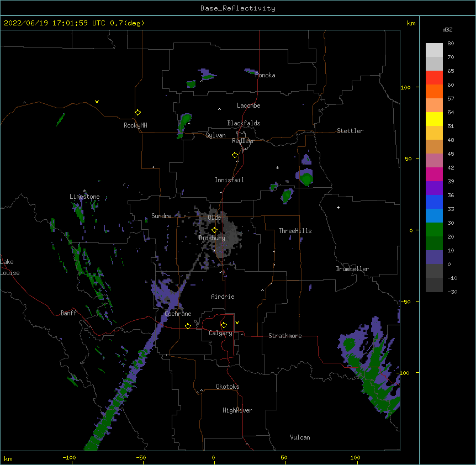Click the Banff label
476x465 pixels.
(x=68, y=313)
